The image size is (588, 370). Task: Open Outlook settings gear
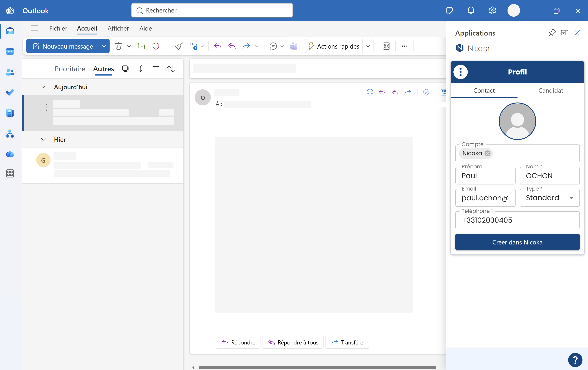[x=492, y=11]
